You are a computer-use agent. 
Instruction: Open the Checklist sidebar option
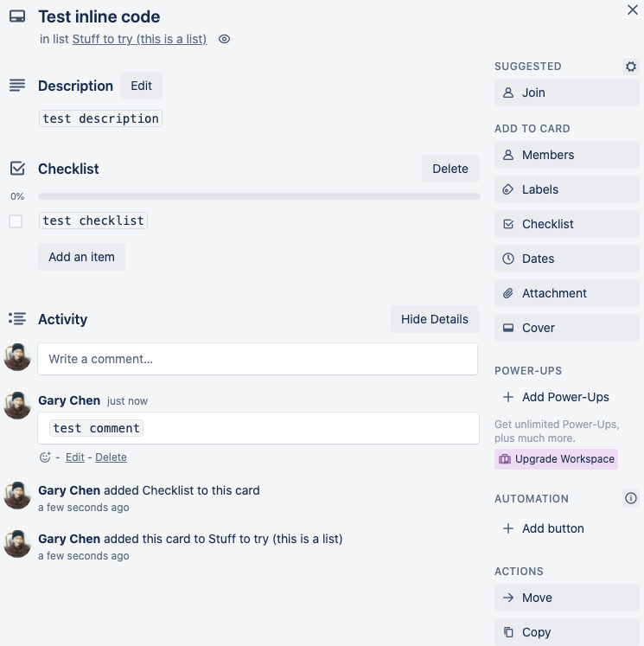click(x=566, y=224)
